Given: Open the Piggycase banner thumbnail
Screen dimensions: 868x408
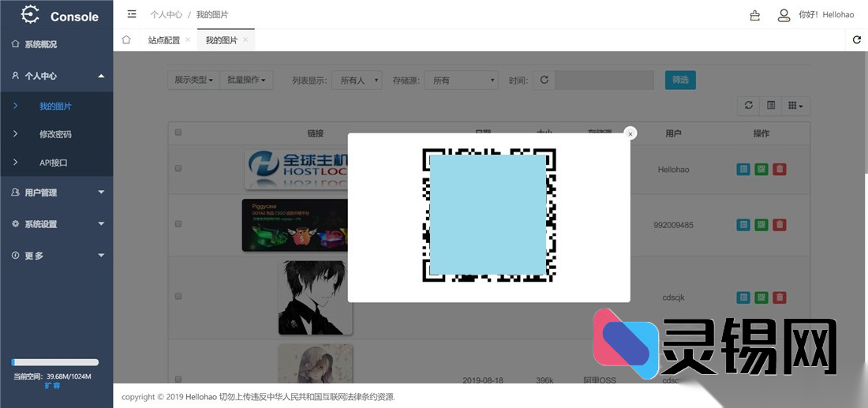Looking at the screenshot, I should point(295,225).
